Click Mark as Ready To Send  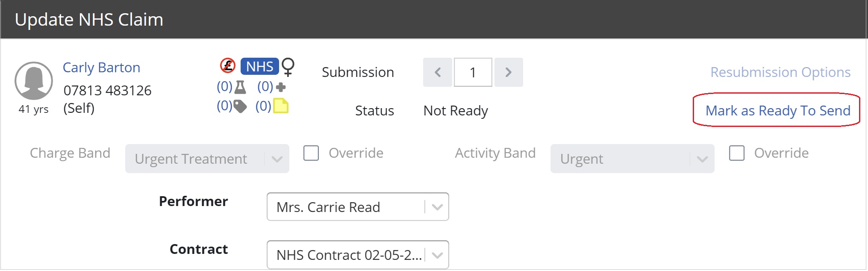[x=777, y=110]
